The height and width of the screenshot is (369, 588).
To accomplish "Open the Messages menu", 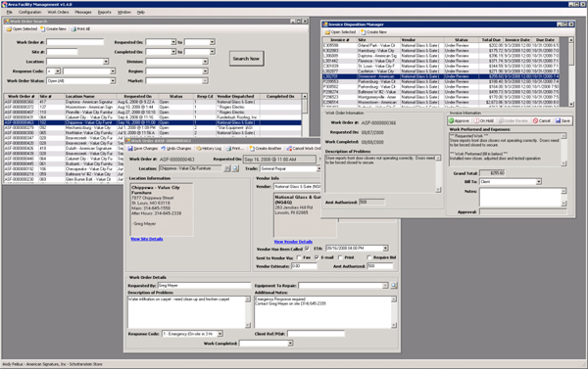I will click(x=83, y=13).
